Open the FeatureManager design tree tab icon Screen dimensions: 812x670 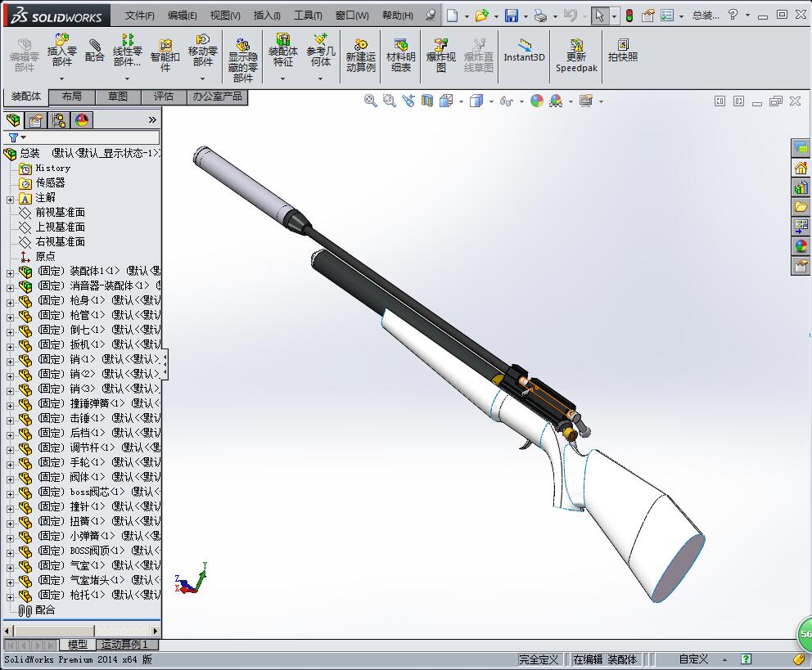tap(13, 120)
